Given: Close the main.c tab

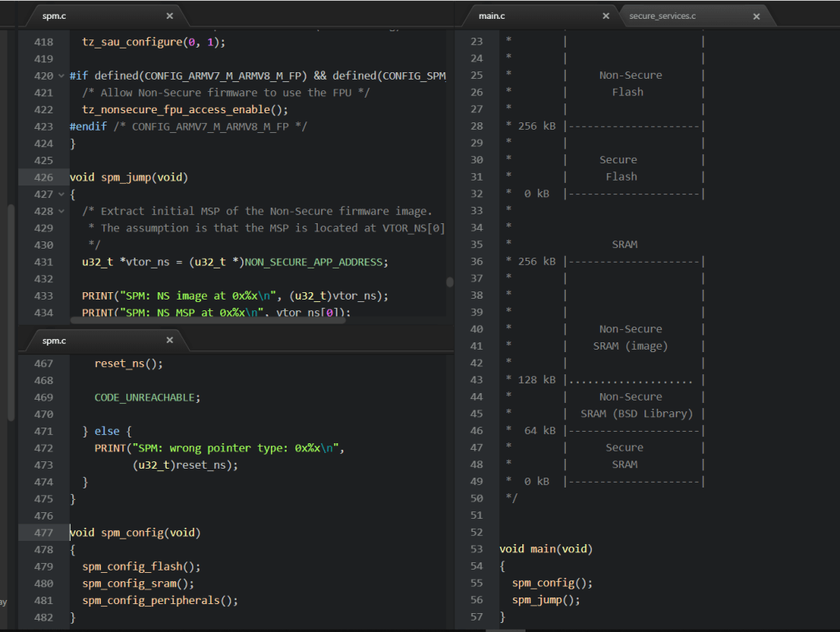Looking at the screenshot, I should 606,16.
